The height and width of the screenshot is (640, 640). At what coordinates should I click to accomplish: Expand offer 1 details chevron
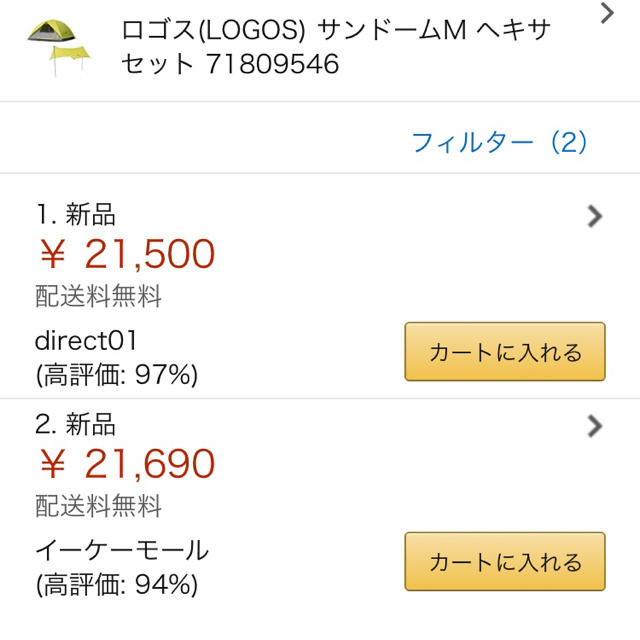pyautogui.click(x=595, y=216)
